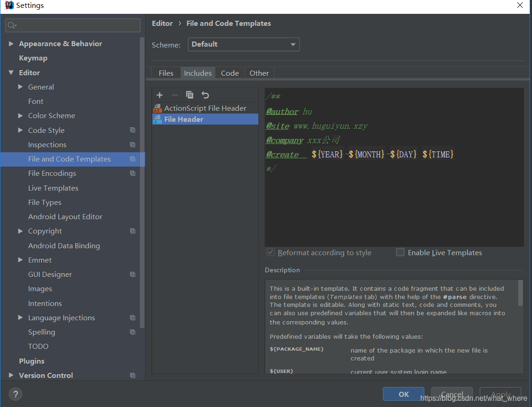Image resolution: width=532 pixels, height=407 pixels.
Task: Click the OK button
Action: [403, 394]
